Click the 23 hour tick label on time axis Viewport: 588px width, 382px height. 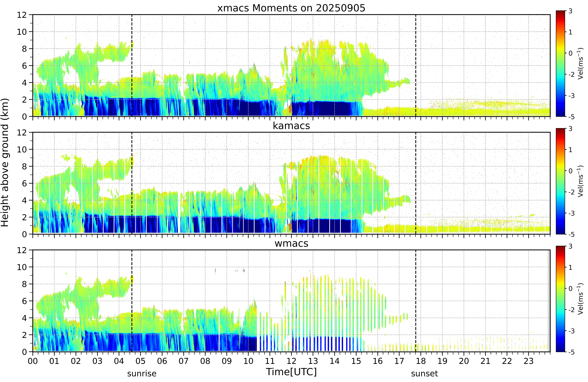point(528,361)
